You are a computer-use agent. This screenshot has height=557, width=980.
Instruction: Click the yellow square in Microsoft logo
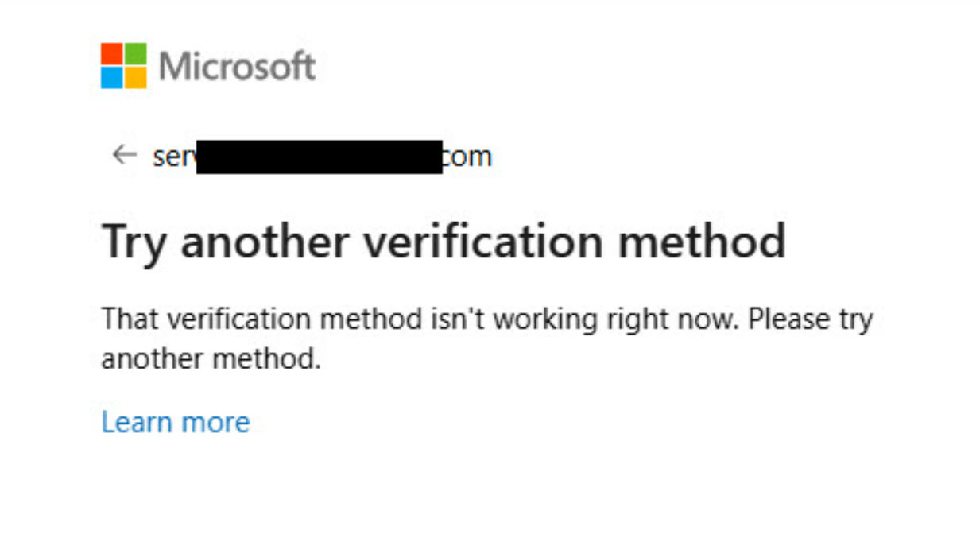tap(136, 77)
